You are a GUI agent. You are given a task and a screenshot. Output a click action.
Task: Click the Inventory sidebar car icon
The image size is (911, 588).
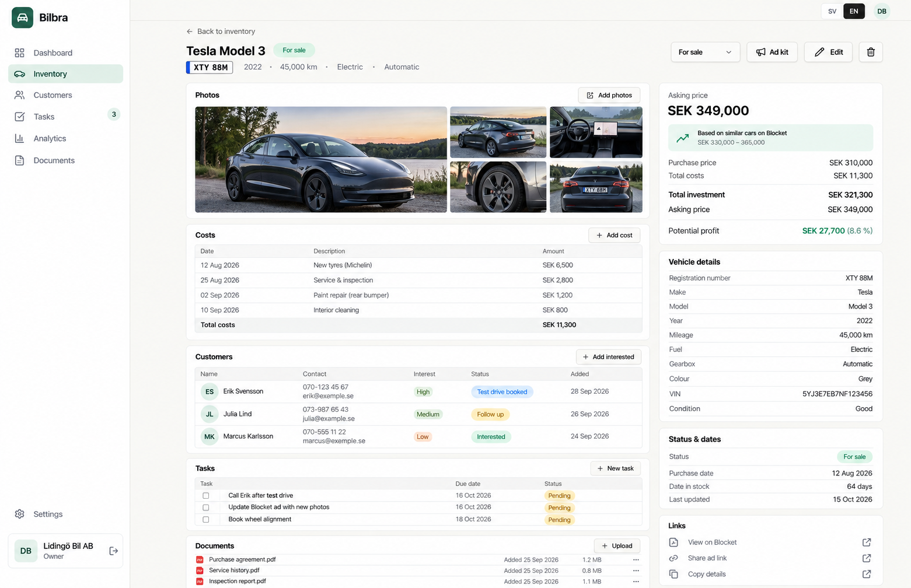tap(19, 74)
